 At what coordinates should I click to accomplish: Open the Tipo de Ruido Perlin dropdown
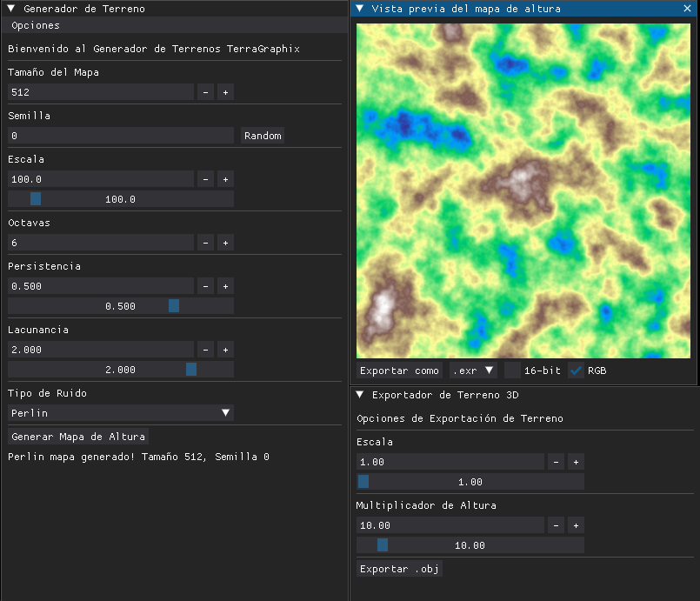tap(121, 413)
